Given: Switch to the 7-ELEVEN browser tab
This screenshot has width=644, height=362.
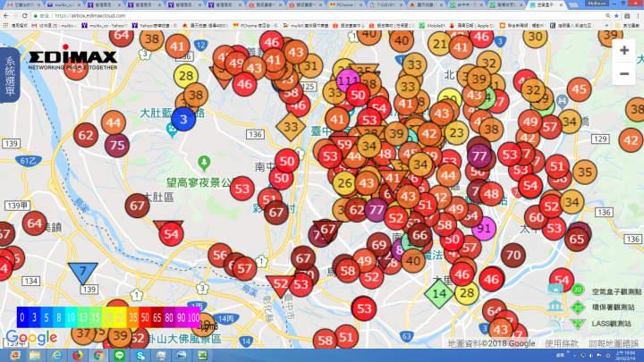Looking at the screenshot, I should tap(385, 5).
